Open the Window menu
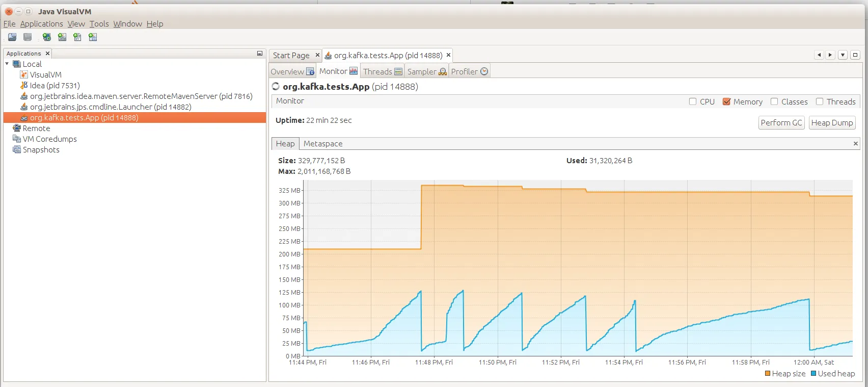 pyautogui.click(x=128, y=24)
